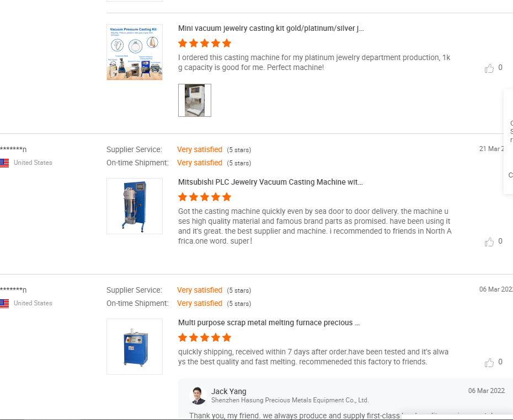Click five-star rating on Mitsubishi PLC review
This screenshot has width=513, height=420.
(x=205, y=197)
